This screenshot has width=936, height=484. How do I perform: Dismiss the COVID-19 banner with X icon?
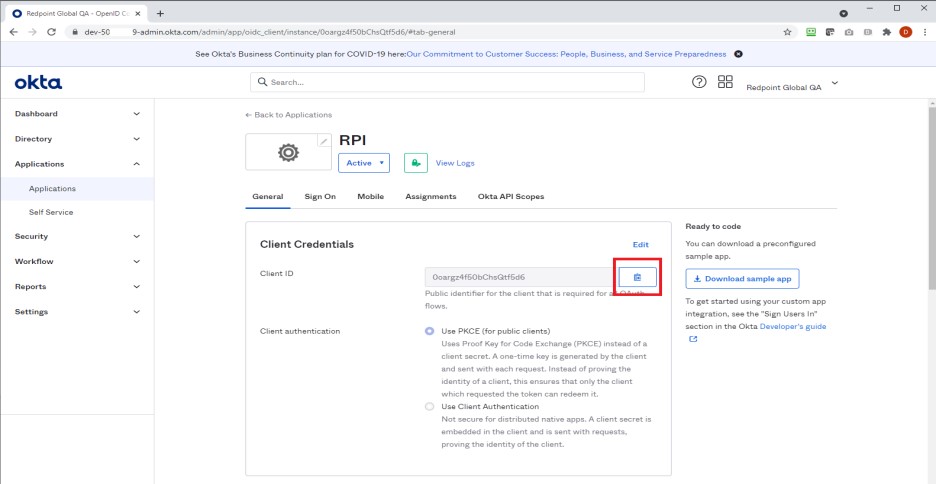click(738, 53)
